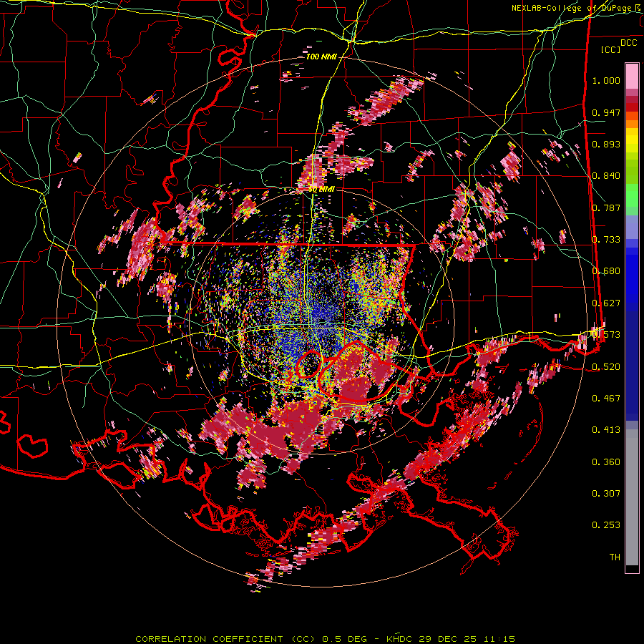
Task: Click the TH threshold label
Action: pyautogui.click(x=615, y=557)
